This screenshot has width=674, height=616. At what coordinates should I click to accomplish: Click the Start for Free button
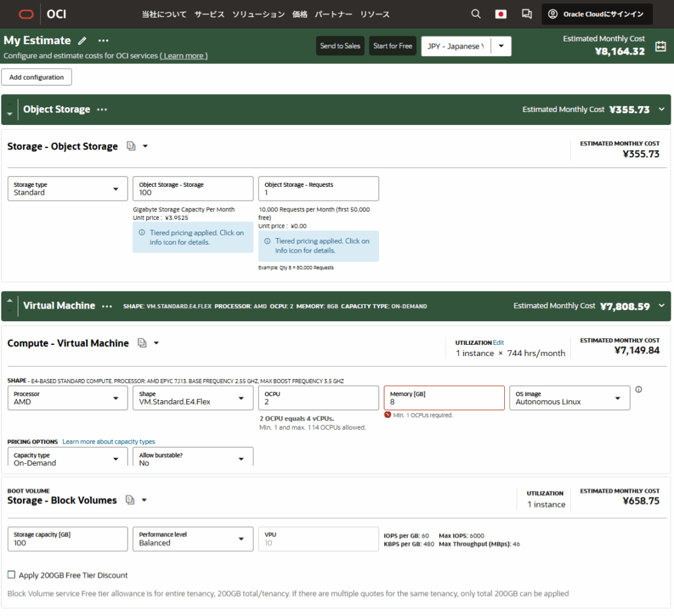click(x=392, y=46)
